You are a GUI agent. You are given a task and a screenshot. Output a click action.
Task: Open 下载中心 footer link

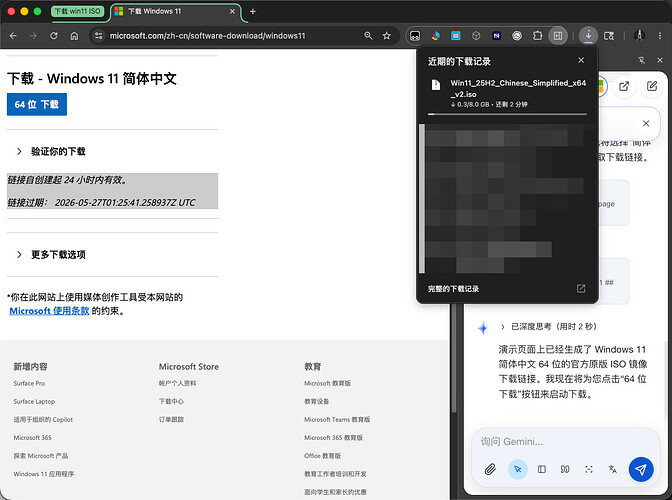pyautogui.click(x=171, y=401)
